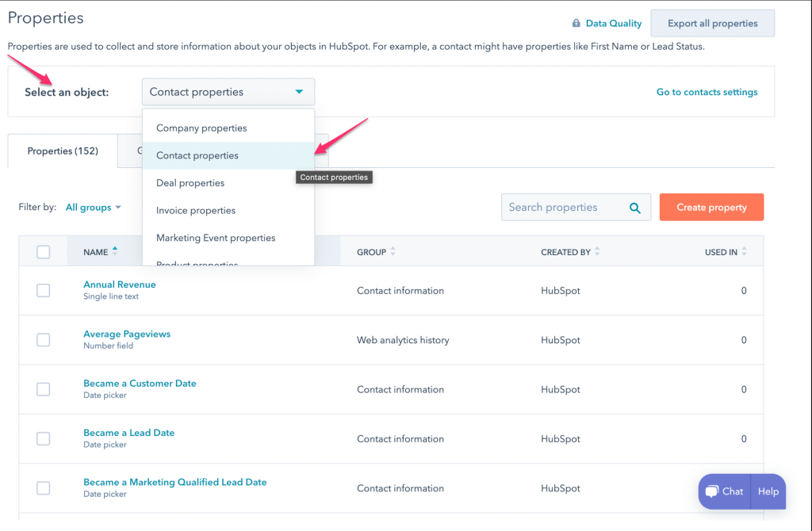Select the Became a Customer Date checkbox
The height and width of the screenshot is (531, 812).
[44, 389]
